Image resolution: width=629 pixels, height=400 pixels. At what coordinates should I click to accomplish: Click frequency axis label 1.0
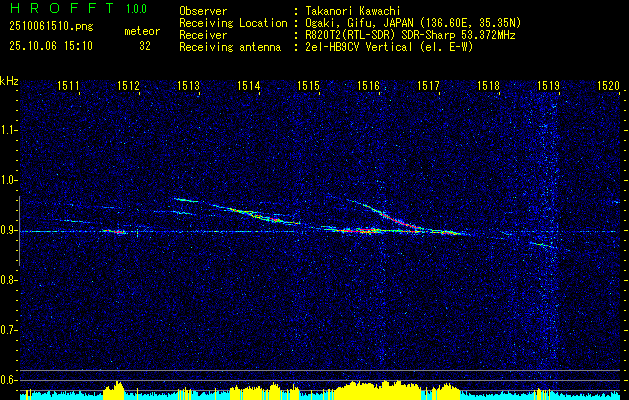(8, 180)
